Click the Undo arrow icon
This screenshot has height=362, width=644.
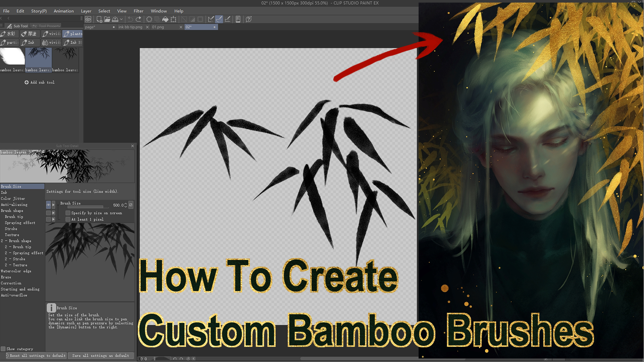click(x=130, y=19)
